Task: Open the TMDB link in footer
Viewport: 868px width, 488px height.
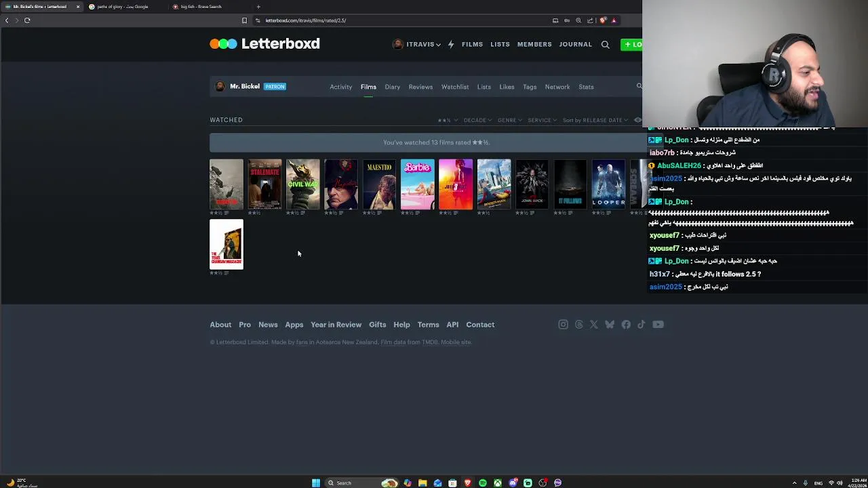Action: [430, 342]
